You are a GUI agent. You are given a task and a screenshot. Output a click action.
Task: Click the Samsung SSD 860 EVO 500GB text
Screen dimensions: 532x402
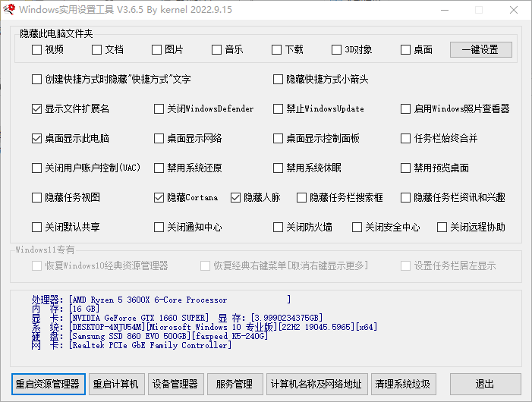point(129,336)
